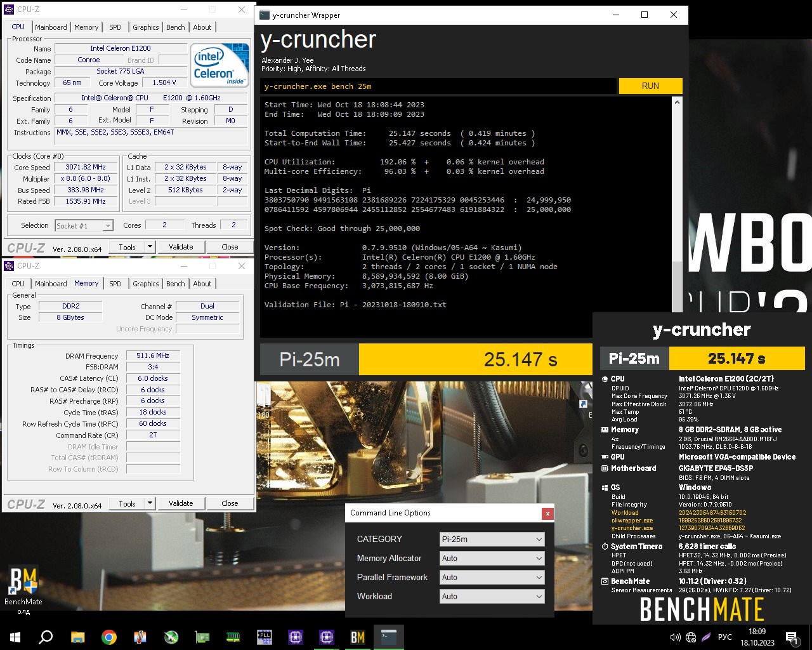This screenshot has width=812, height=650.
Task: Click the y-cruncher Wrapper title bar icon
Action: (x=265, y=15)
